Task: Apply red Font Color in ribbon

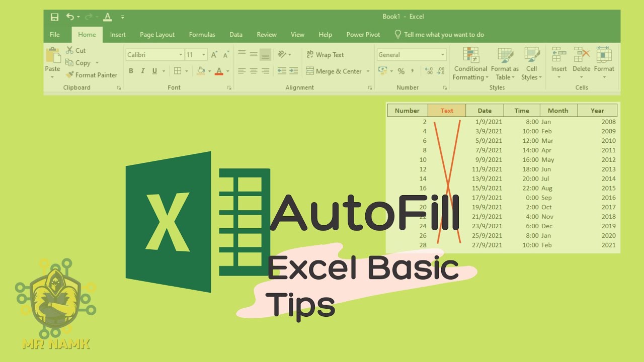Action: [x=219, y=71]
